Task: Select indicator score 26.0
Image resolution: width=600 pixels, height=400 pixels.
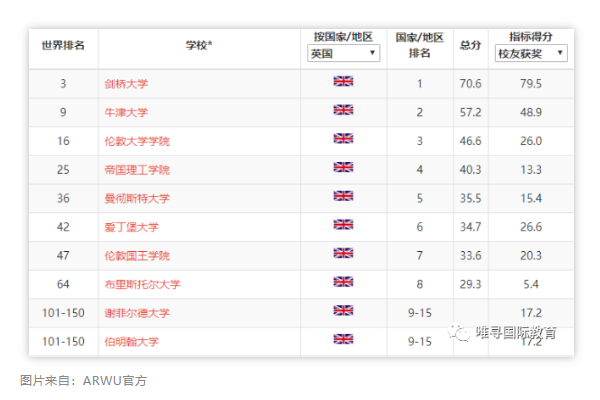Action: pyautogui.click(x=531, y=141)
